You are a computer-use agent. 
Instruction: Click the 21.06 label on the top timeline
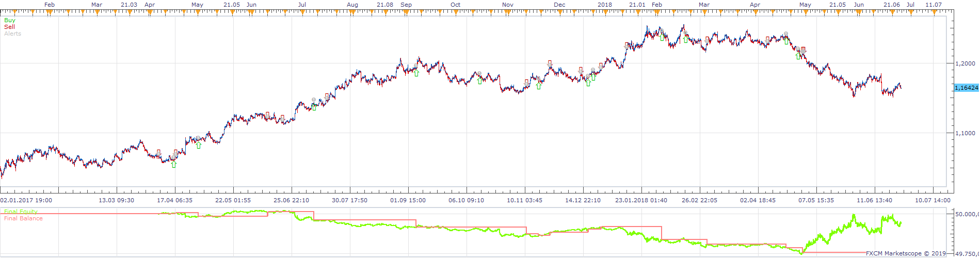coord(892,5)
